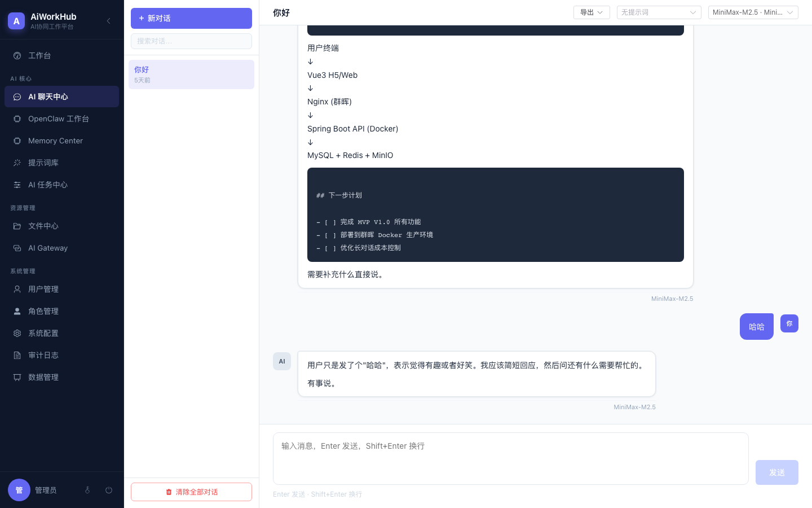Viewport: 812px width, 508px height.
Task: Click the 哈哈 user message bubble
Action: [x=757, y=327]
